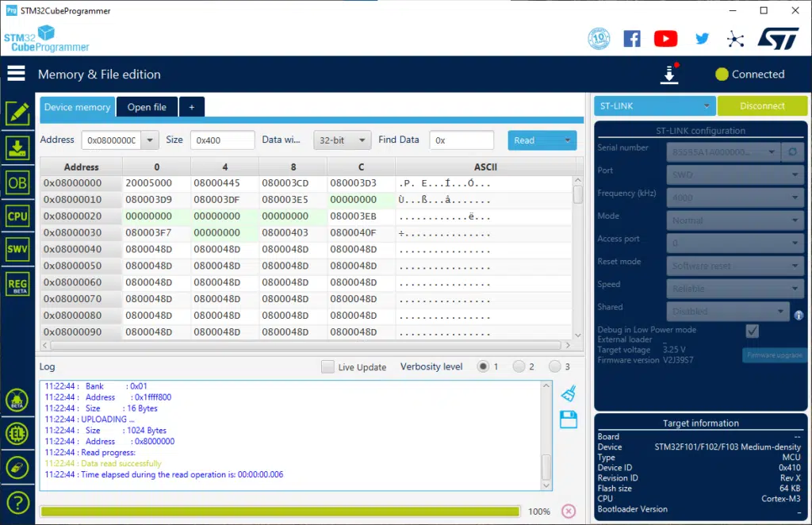Viewport: 812px width, 525px height.
Task: Click the memory table horizontal scrollbar
Action: tap(306, 345)
